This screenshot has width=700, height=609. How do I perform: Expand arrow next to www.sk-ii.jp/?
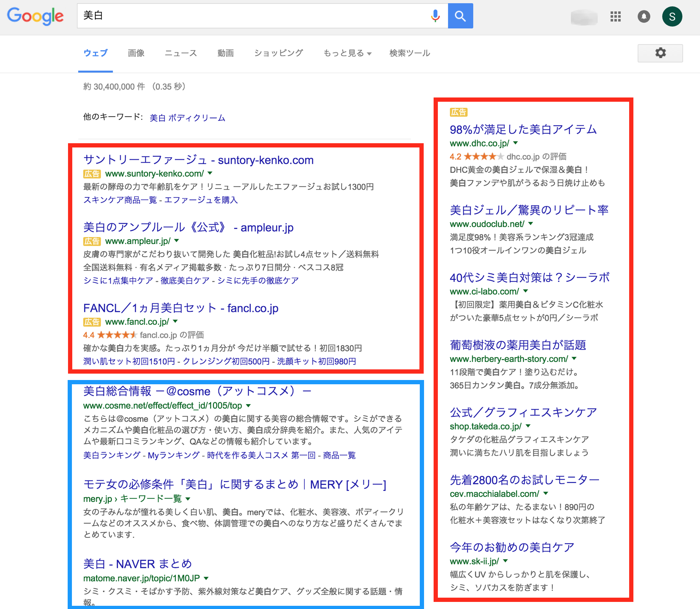click(506, 561)
